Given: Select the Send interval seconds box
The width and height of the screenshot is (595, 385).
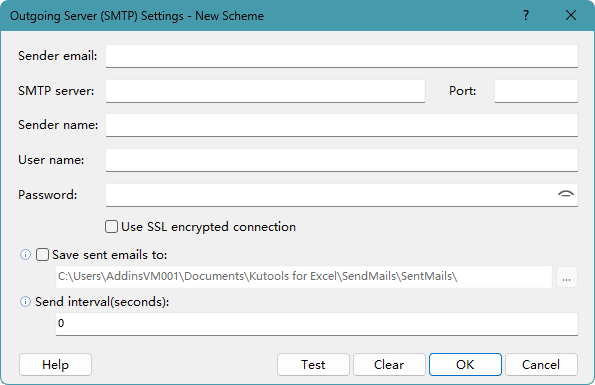Looking at the screenshot, I should click(317, 324).
